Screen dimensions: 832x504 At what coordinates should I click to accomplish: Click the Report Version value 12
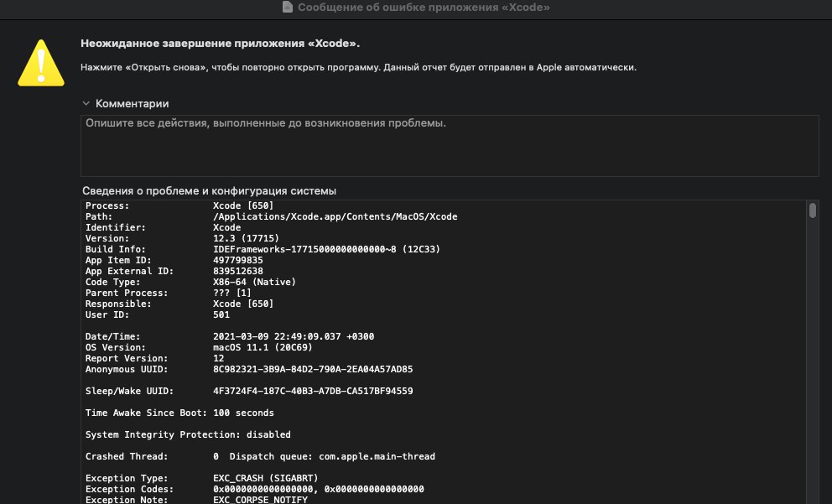[219, 358]
